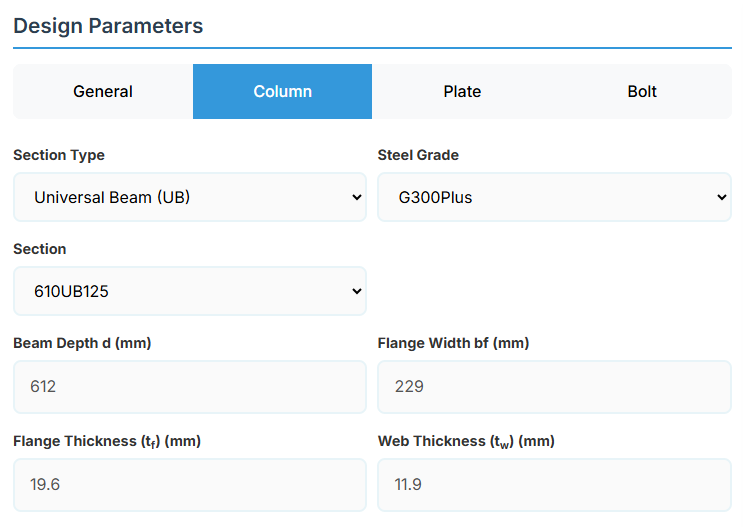Switch to the General tab
The height and width of the screenshot is (527, 743).
103,92
